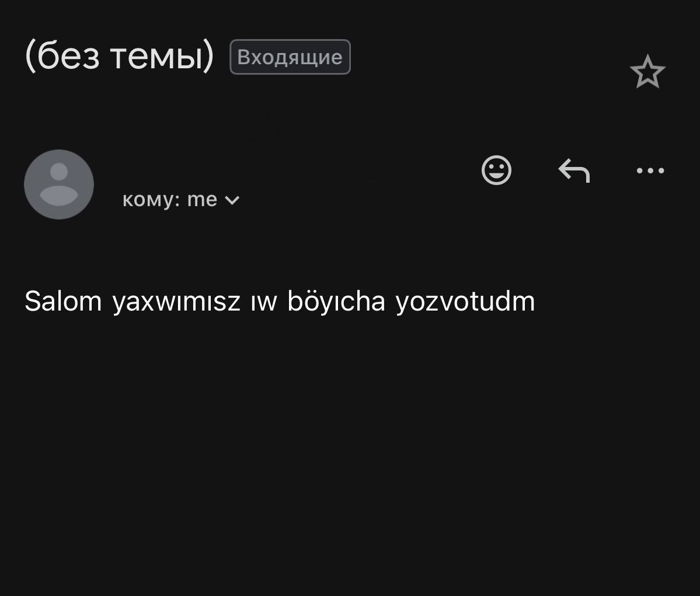
Task: Click the sender's gray avatar picture
Action: tap(59, 184)
